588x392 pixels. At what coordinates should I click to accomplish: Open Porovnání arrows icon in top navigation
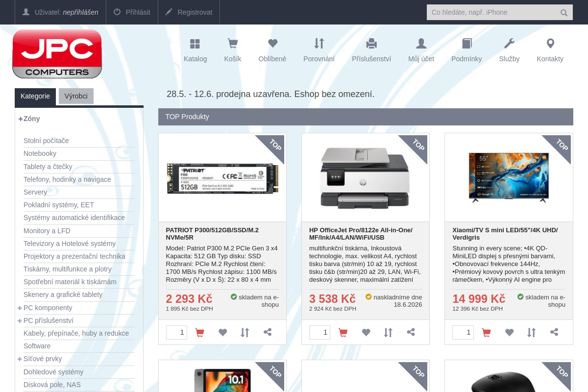coord(319,44)
